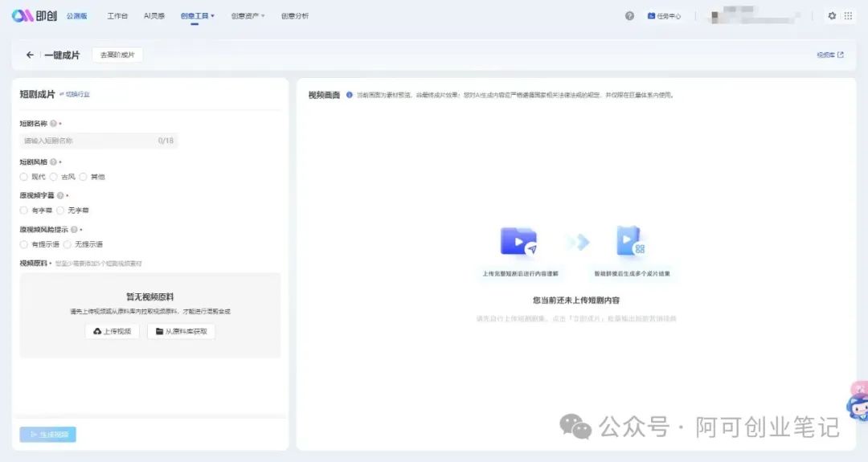
Task: Expand the 创意工具 dropdown menu
Action: click(197, 16)
